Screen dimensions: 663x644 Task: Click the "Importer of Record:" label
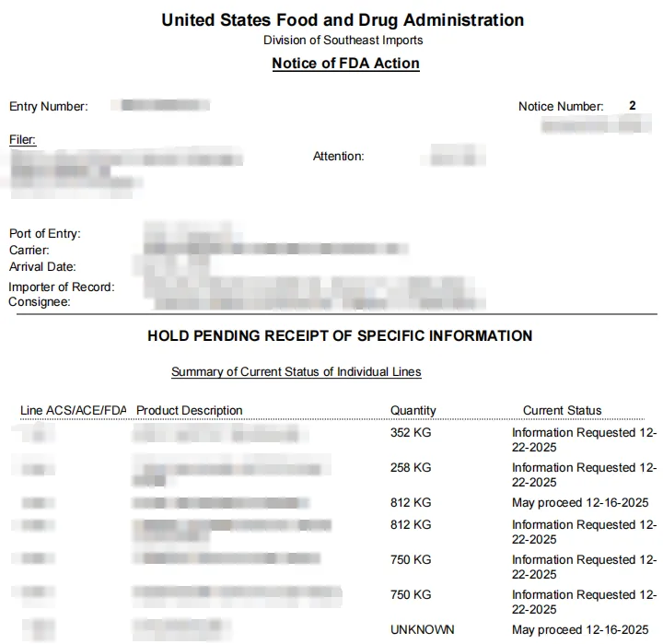click(62, 287)
